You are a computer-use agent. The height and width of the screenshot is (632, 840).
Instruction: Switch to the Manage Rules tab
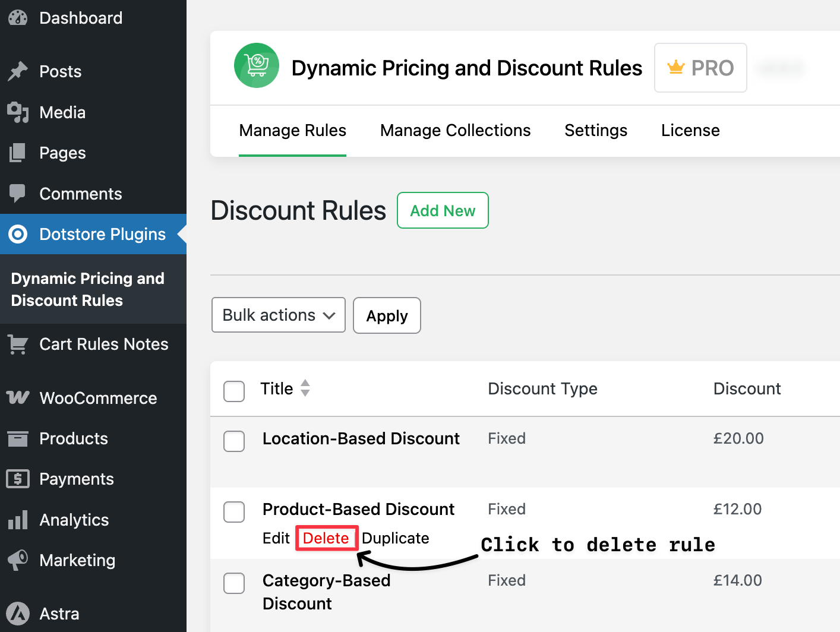pyautogui.click(x=292, y=130)
